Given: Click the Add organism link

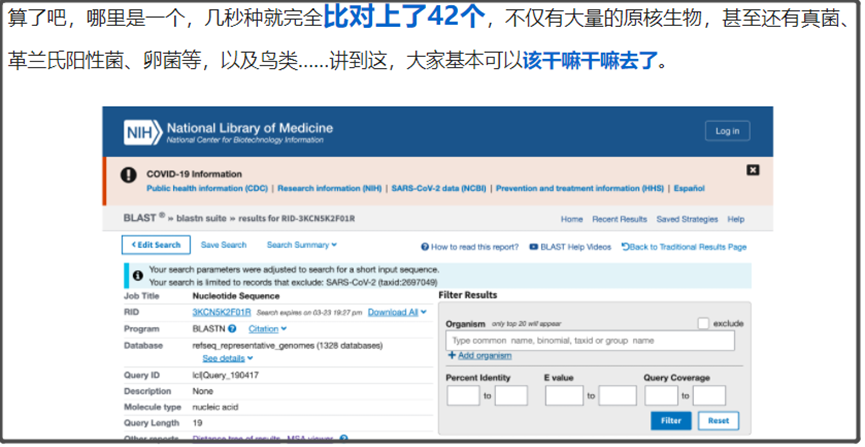Looking at the screenshot, I should point(484,355).
